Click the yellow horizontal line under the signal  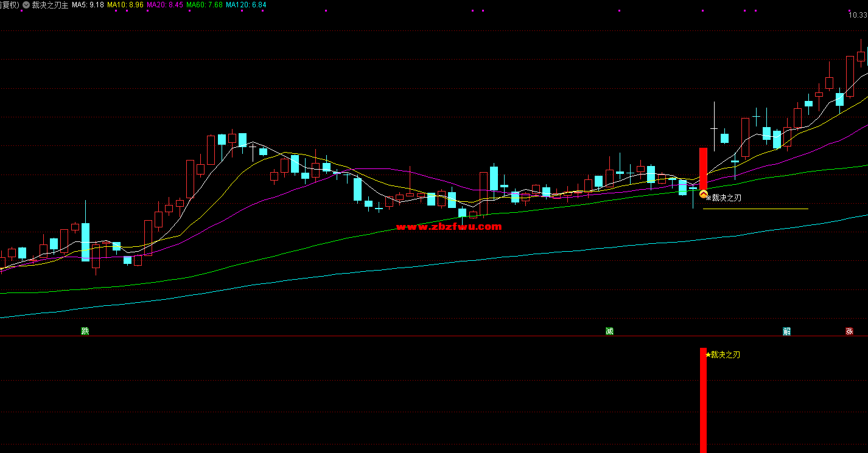point(755,209)
